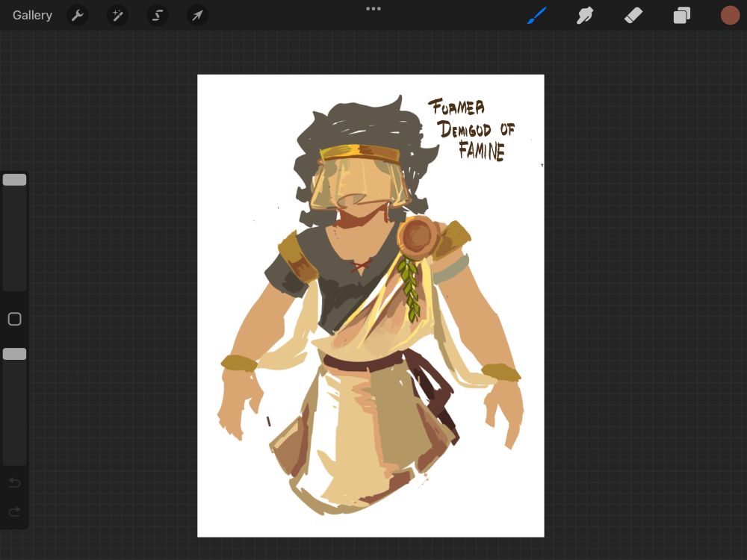Image resolution: width=747 pixels, height=560 pixels.
Task: Select the Brush tool
Action: pyautogui.click(x=537, y=15)
